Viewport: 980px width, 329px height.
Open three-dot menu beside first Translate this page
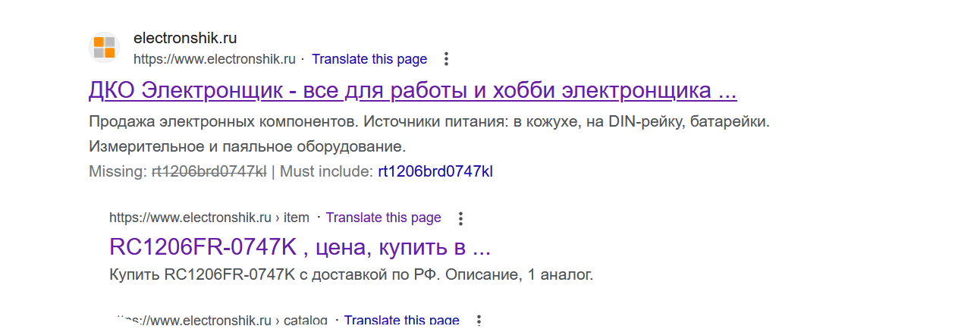click(x=446, y=59)
